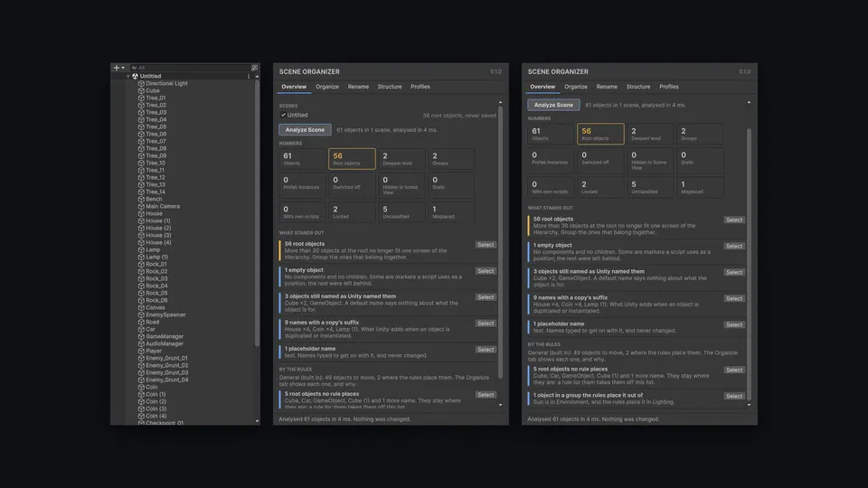Click the cube icon beside Bench

pyautogui.click(x=141, y=199)
